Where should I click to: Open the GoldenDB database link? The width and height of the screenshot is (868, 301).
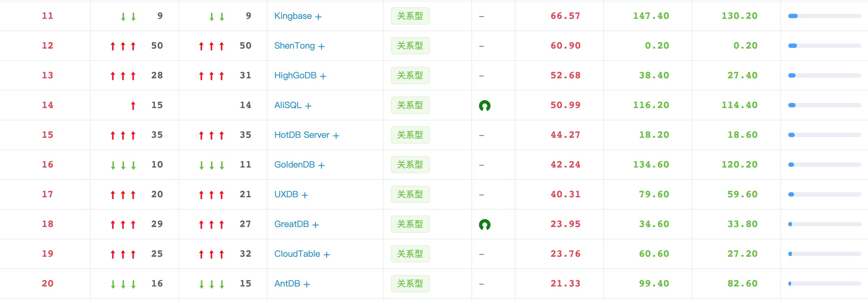pos(294,165)
